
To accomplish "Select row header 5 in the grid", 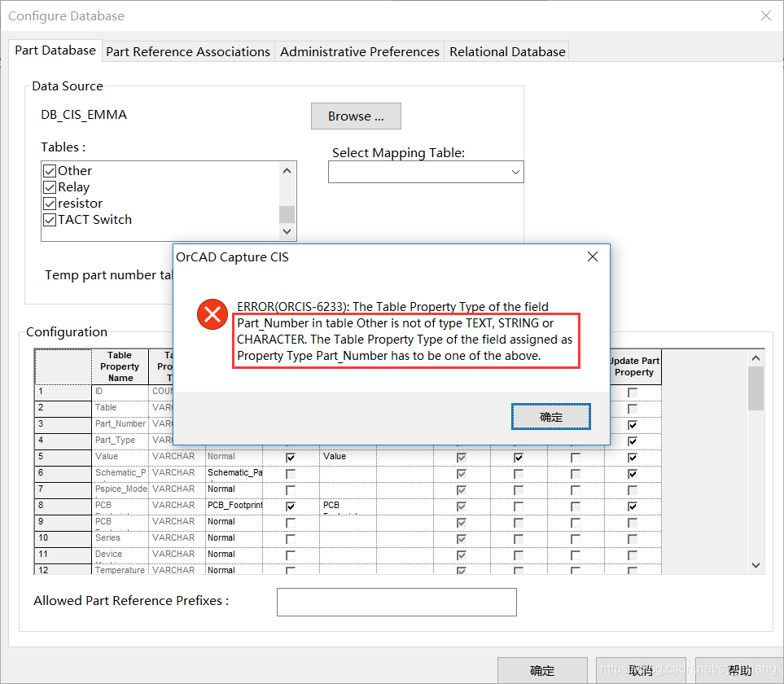I will [63, 458].
